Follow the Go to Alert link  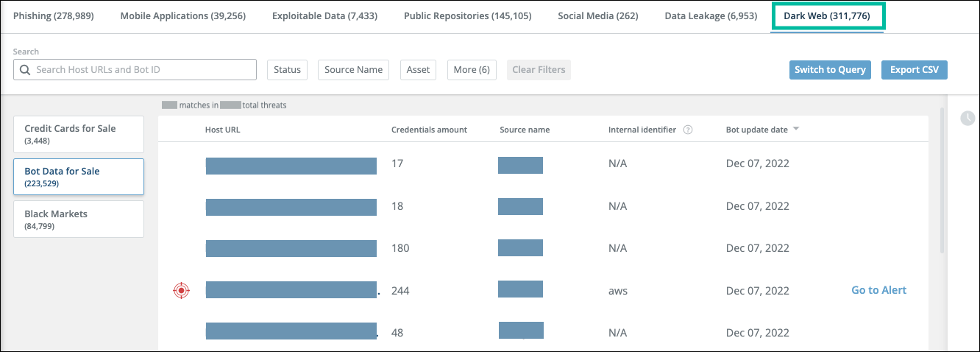(x=878, y=290)
